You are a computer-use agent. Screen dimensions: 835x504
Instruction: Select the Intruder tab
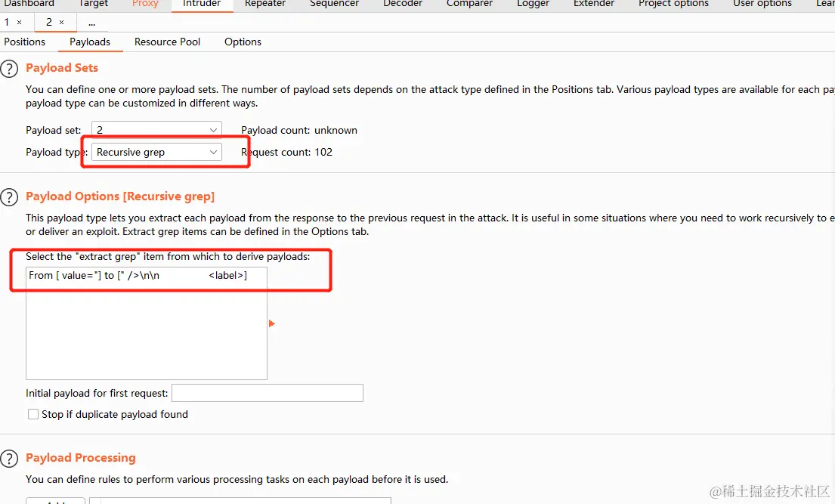pyautogui.click(x=202, y=4)
